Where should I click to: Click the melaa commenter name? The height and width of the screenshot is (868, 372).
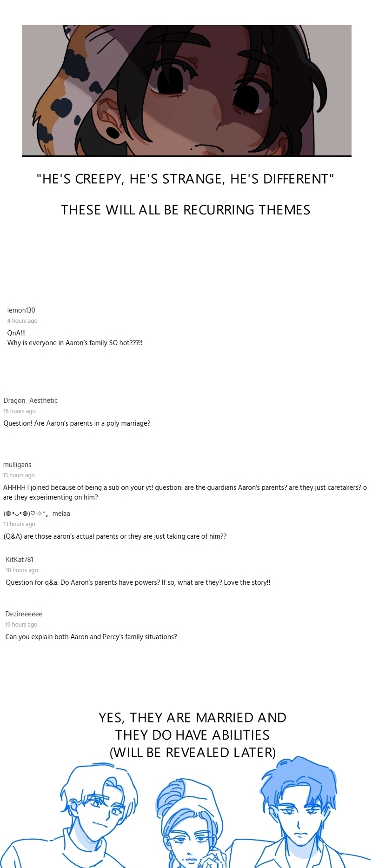[37, 514]
